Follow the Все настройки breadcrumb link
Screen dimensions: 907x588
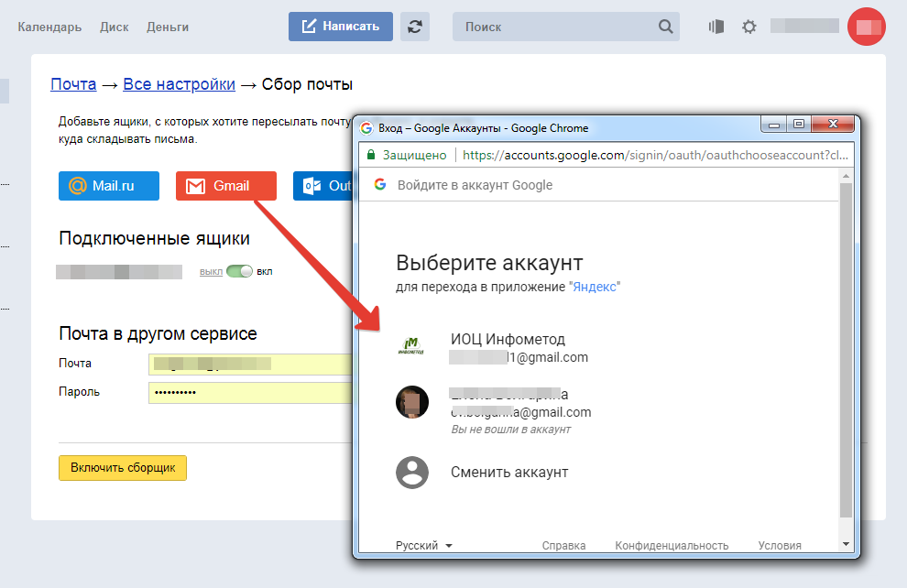click(x=180, y=84)
